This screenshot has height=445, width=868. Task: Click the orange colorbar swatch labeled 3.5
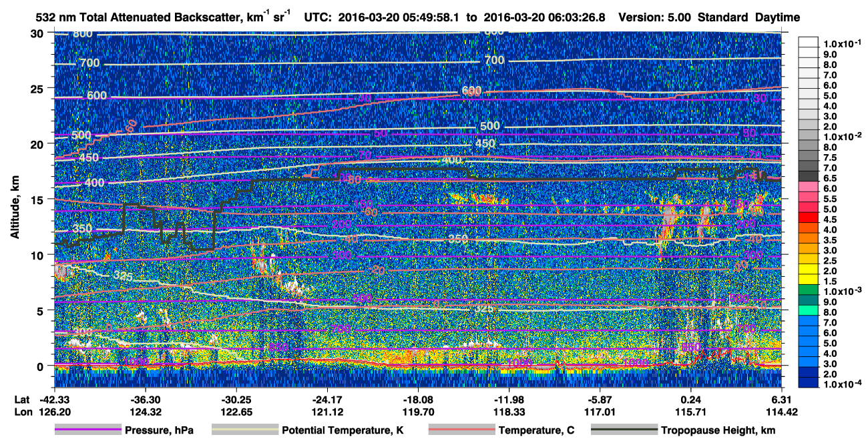tap(809, 239)
